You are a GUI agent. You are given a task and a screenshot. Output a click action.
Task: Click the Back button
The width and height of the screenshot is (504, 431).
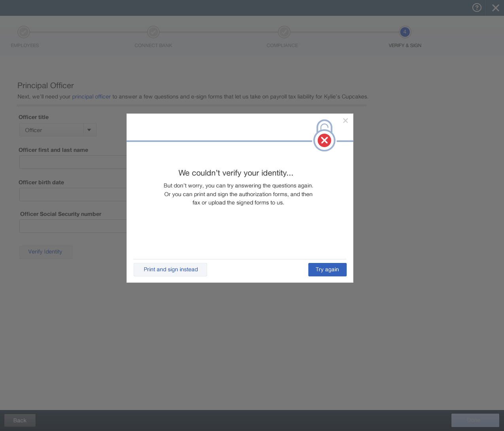pyautogui.click(x=20, y=420)
